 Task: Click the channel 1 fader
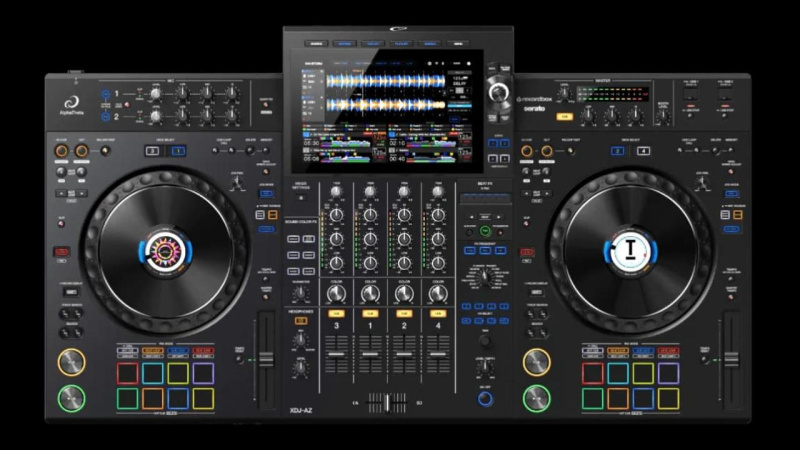[x=370, y=354]
